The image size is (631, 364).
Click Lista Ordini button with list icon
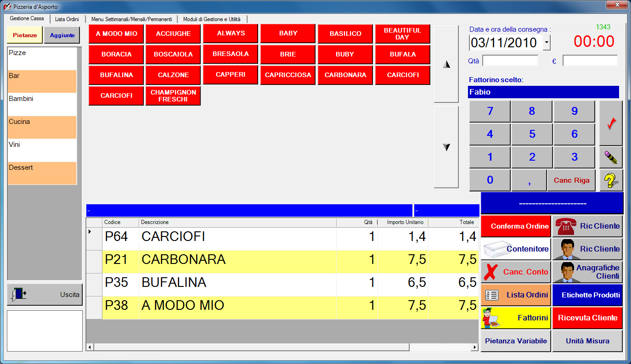click(516, 295)
